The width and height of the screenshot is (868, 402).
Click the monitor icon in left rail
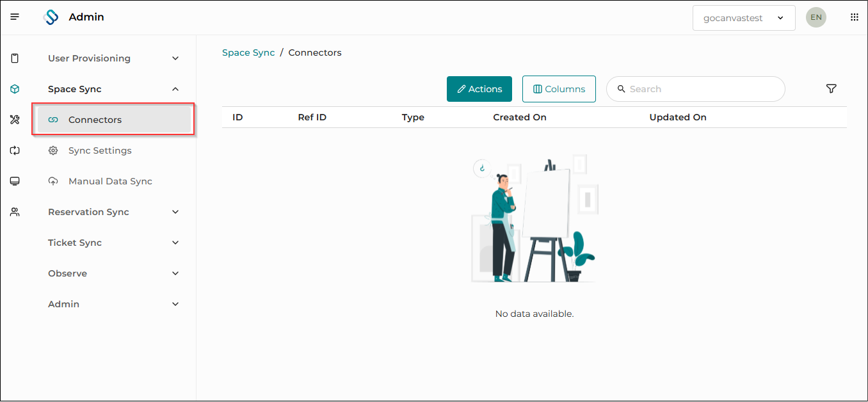(x=15, y=181)
